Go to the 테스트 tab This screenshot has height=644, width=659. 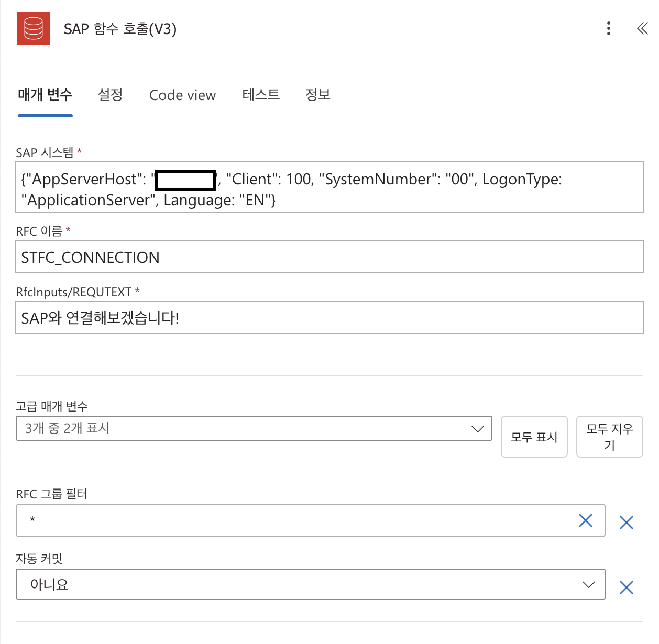[x=261, y=95]
